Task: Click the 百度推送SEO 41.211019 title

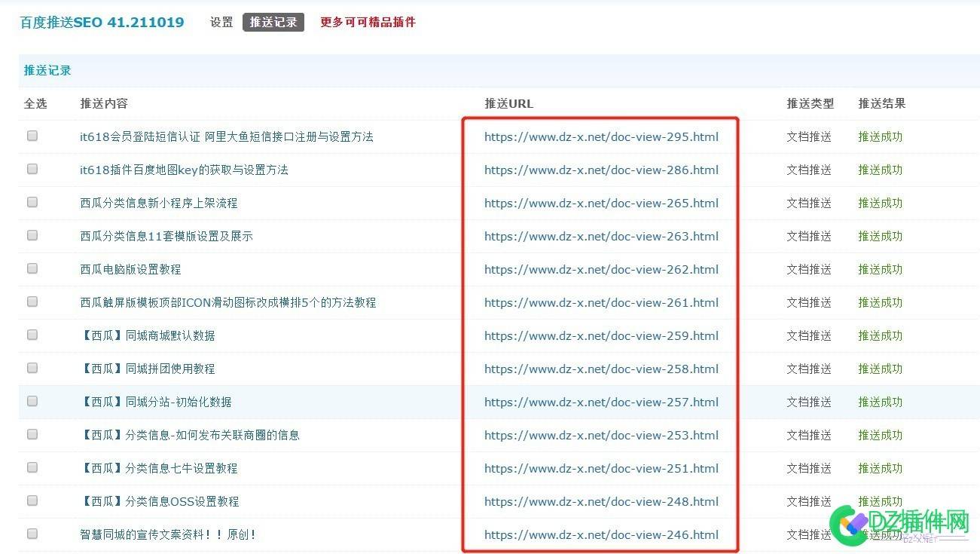Action: [x=102, y=23]
